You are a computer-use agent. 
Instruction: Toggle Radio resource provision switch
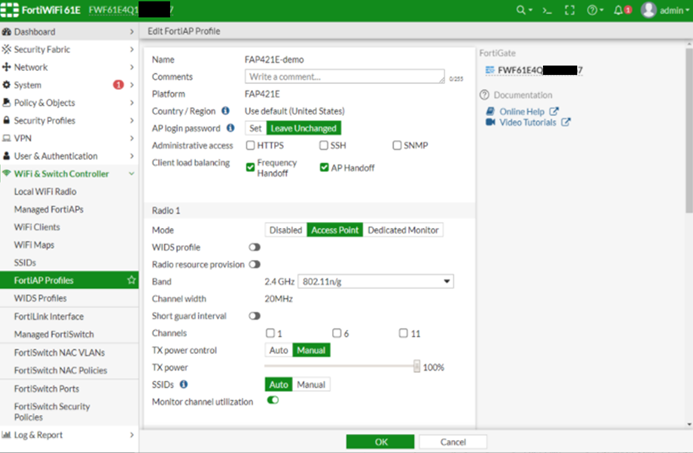pos(254,264)
